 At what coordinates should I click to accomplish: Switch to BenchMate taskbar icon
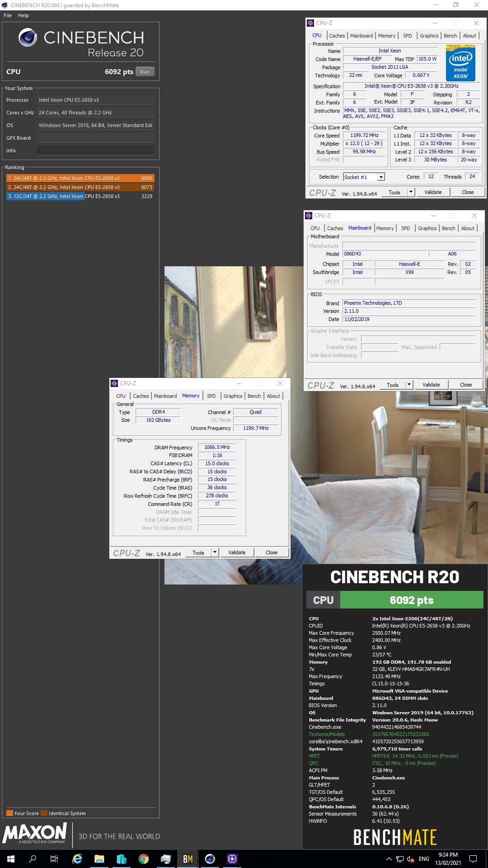tap(188, 859)
